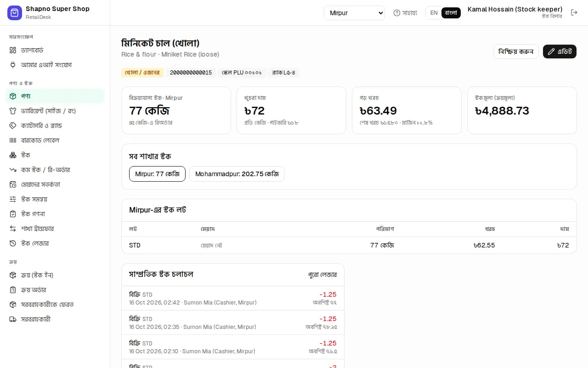The height and width of the screenshot is (368, 588).
Task: Click the মেয়াদের সতর্কতা calendar icon
Action: click(x=13, y=184)
